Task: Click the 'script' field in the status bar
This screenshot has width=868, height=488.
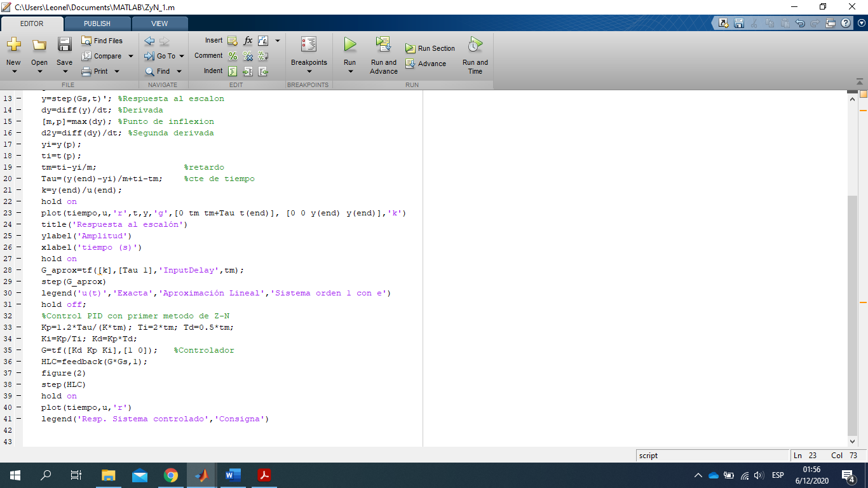Action: (x=712, y=456)
